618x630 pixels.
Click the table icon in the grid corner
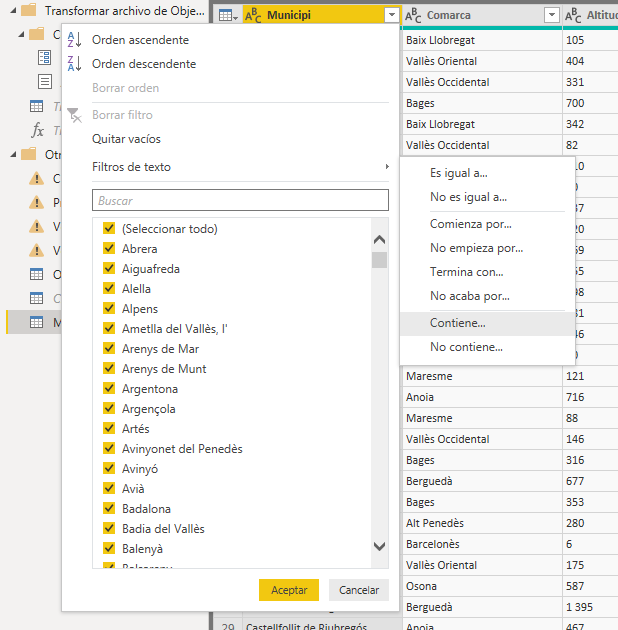226,15
